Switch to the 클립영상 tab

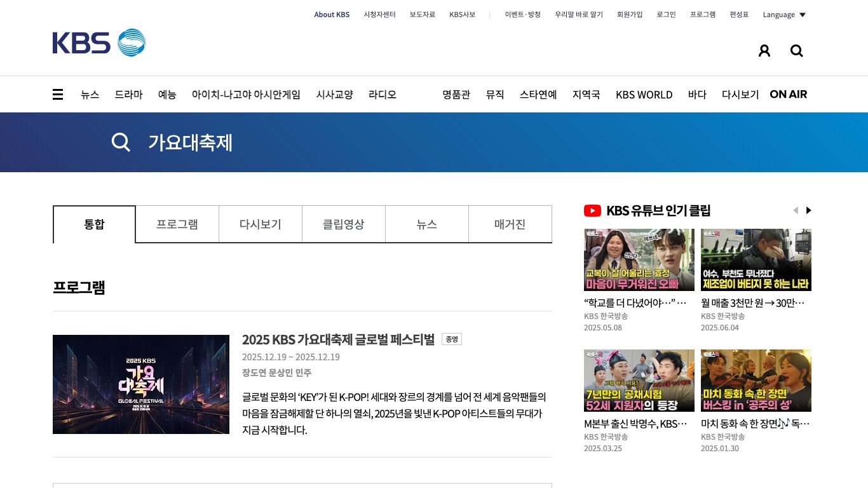click(344, 224)
